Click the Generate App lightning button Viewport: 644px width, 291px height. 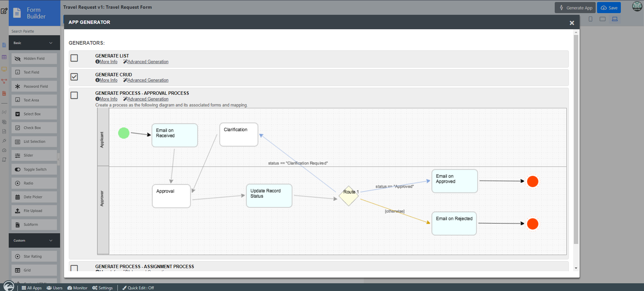pos(575,8)
